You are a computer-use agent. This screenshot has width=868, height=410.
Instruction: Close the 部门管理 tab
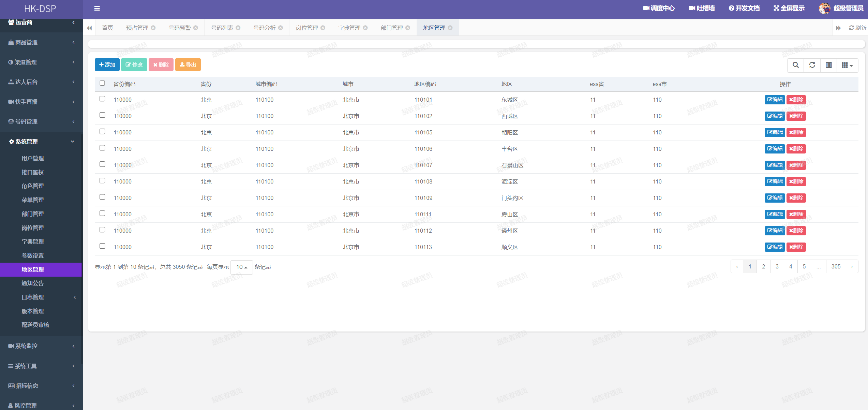(408, 28)
